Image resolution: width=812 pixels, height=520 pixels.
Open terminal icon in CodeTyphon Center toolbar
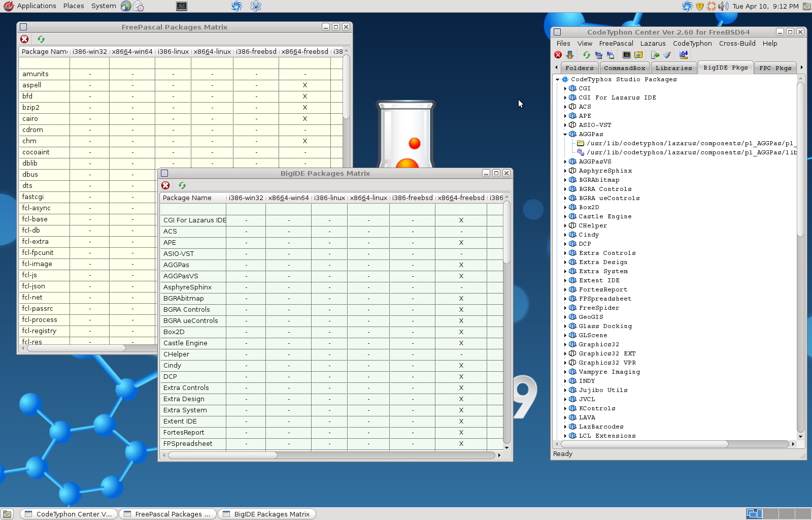click(x=627, y=55)
